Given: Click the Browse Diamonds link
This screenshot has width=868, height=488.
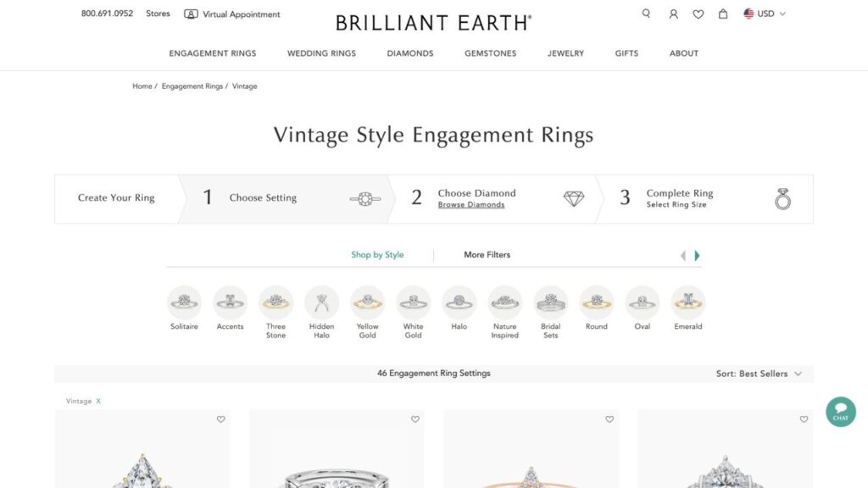Looking at the screenshot, I should click(x=471, y=205).
